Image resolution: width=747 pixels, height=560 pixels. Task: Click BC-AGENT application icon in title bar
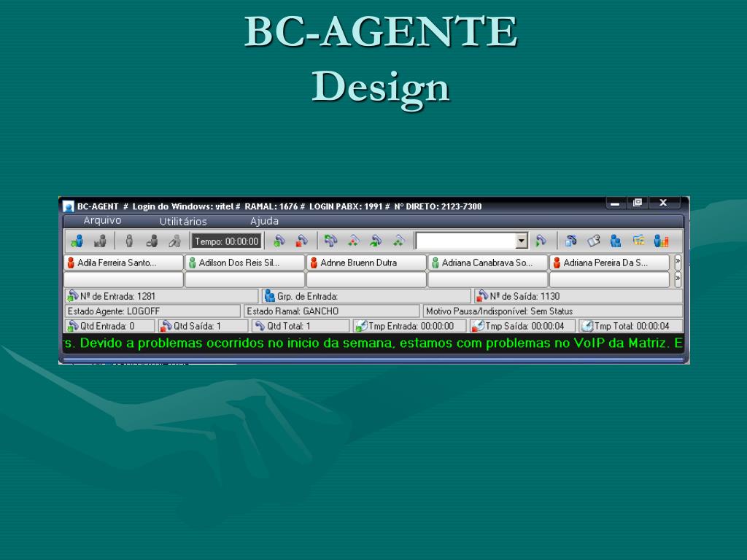coord(69,206)
